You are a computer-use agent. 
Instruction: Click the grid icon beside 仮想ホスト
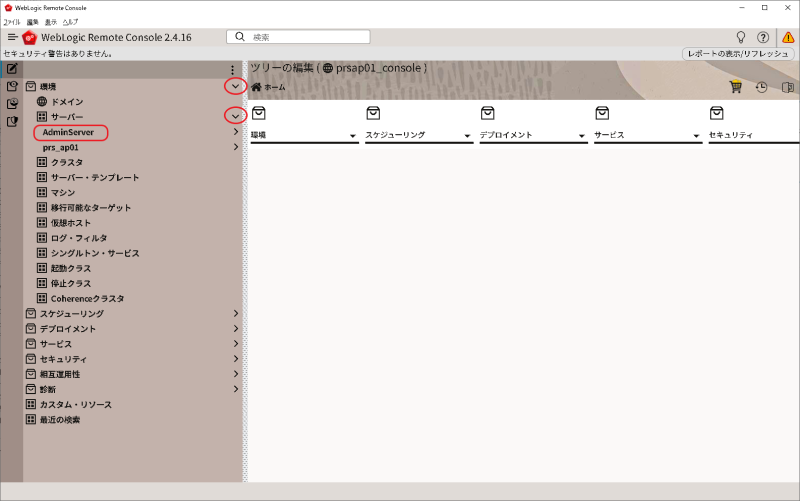click(42, 222)
